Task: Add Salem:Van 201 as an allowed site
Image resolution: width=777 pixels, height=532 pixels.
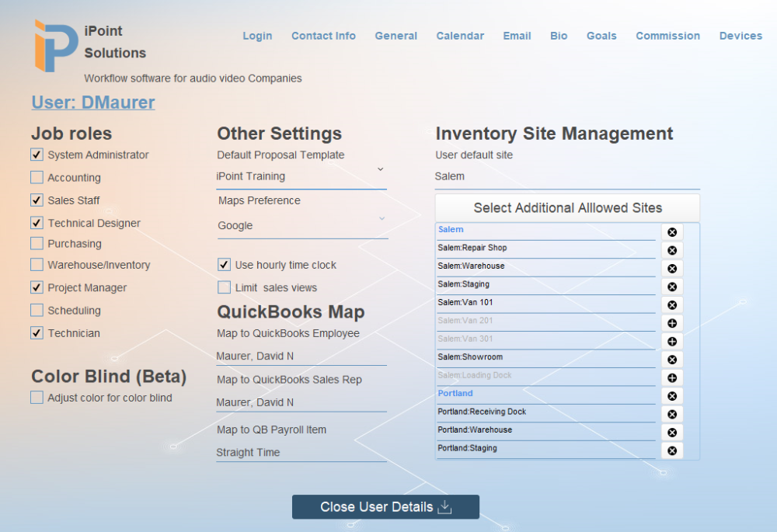Action: click(x=671, y=322)
